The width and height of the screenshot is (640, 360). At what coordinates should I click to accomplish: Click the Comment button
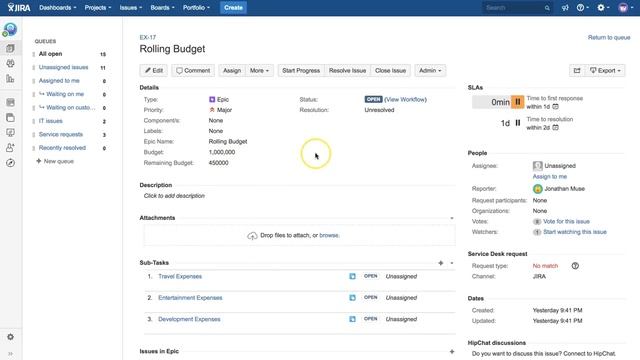point(193,71)
